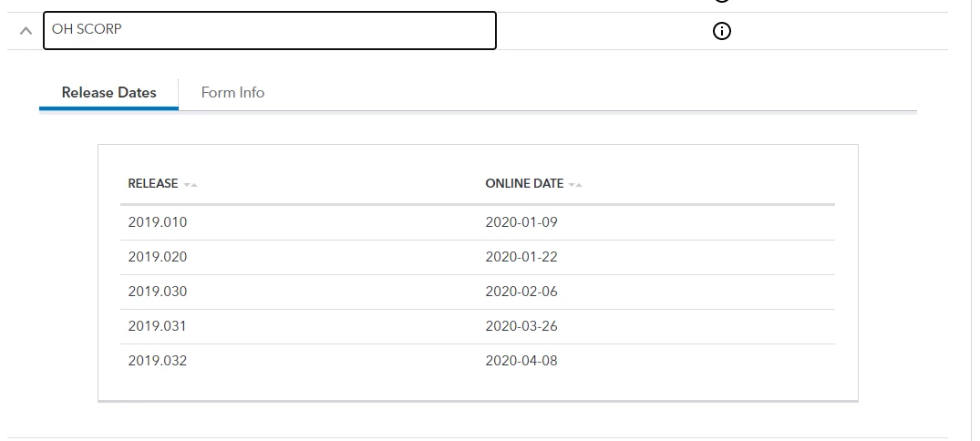
Task: Collapse the OH SCORP section chevron
Action: [26, 30]
